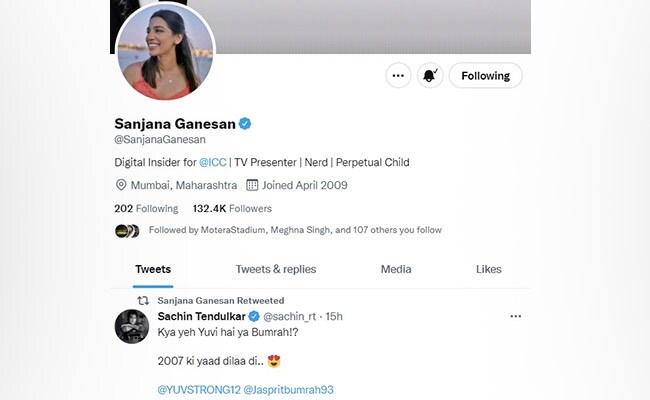
Task: Open the @YUVSTRONG12 mention in the tweet
Action: pyautogui.click(x=199, y=390)
